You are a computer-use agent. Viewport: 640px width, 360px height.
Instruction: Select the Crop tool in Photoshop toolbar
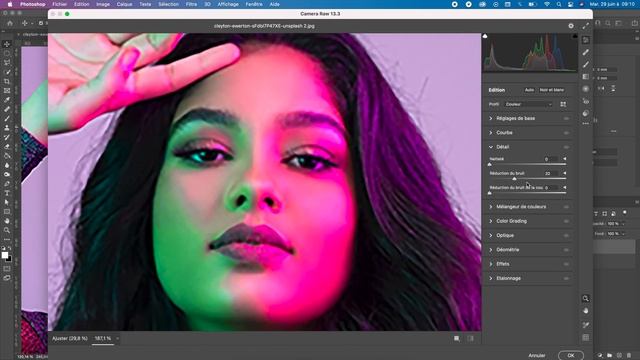pos(7,81)
